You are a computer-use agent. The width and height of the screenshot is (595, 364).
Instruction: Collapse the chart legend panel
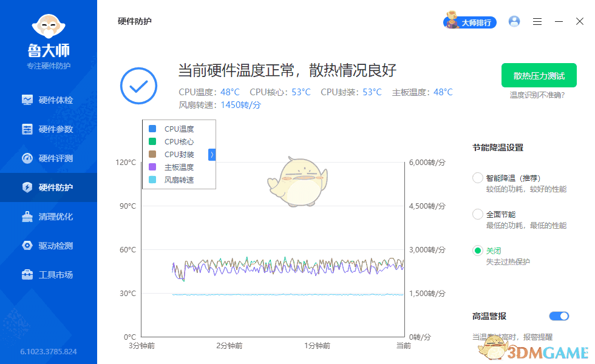coord(212,155)
